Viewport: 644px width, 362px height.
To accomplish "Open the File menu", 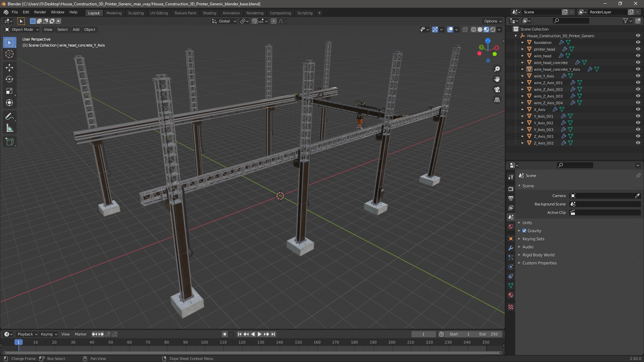I will pyautogui.click(x=15, y=12).
